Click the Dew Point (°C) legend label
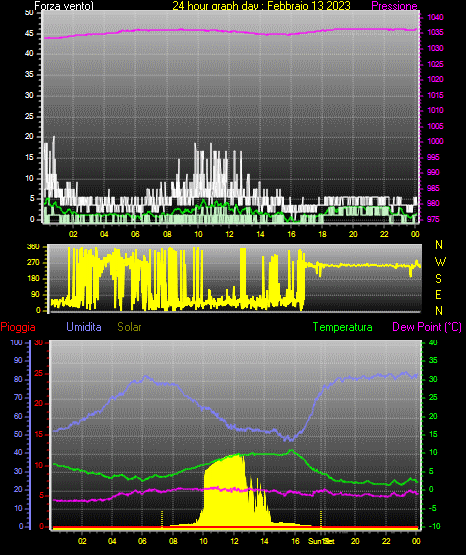Screen dimensions: 466x555 click(x=427, y=327)
